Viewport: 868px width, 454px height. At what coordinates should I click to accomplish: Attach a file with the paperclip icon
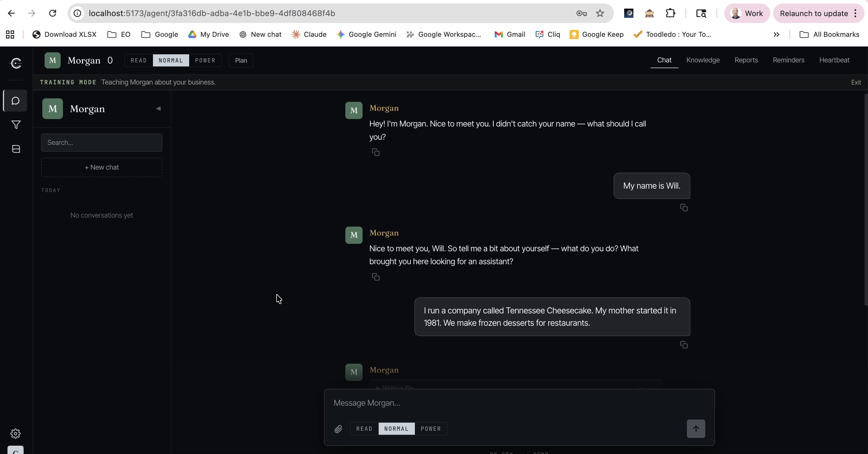click(338, 429)
